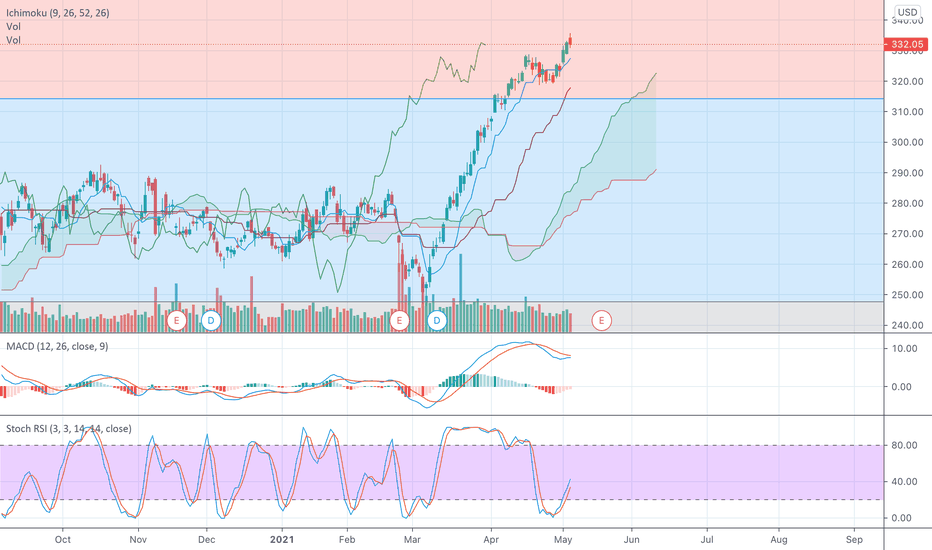The width and height of the screenshot is (932, 550).
Task: Click the 260.00 price axis label
Action: [908, 265]
